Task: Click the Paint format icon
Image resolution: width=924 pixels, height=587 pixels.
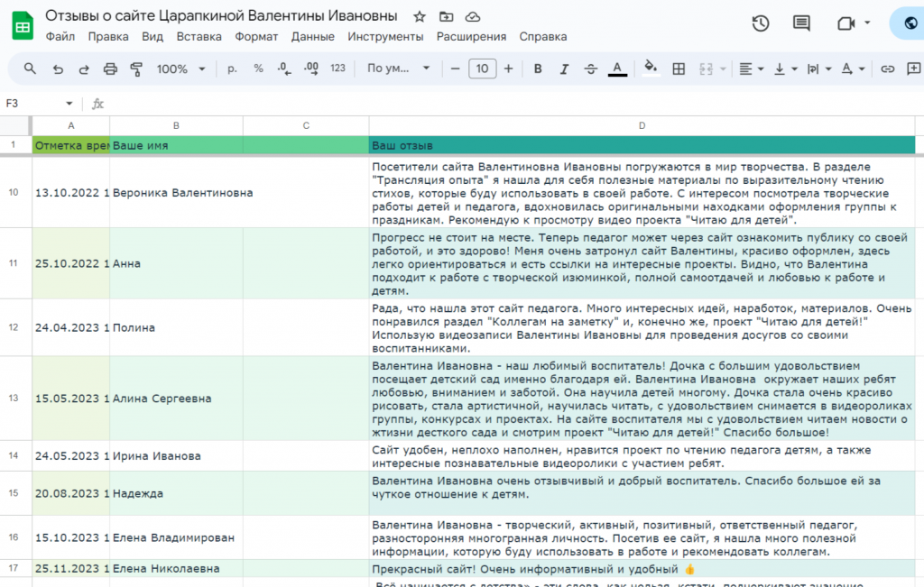Action: pos(136,69)
